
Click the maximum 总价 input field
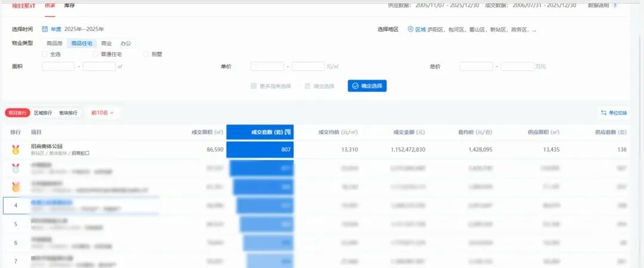tap(518, 67)
